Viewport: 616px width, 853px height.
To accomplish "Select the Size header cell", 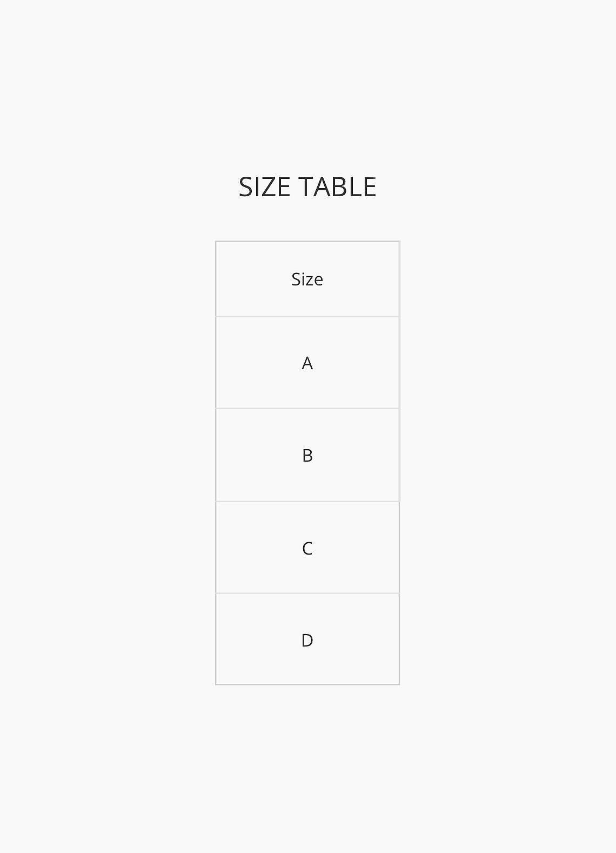I will pyautogui.click(x=307, y=279).
